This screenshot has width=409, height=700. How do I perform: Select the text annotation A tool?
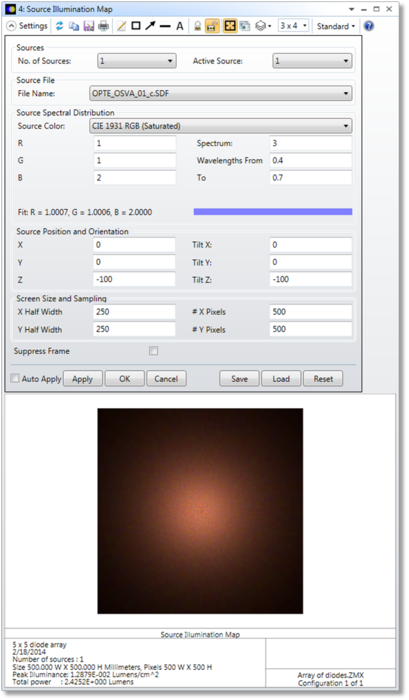[x=179, y=26]
